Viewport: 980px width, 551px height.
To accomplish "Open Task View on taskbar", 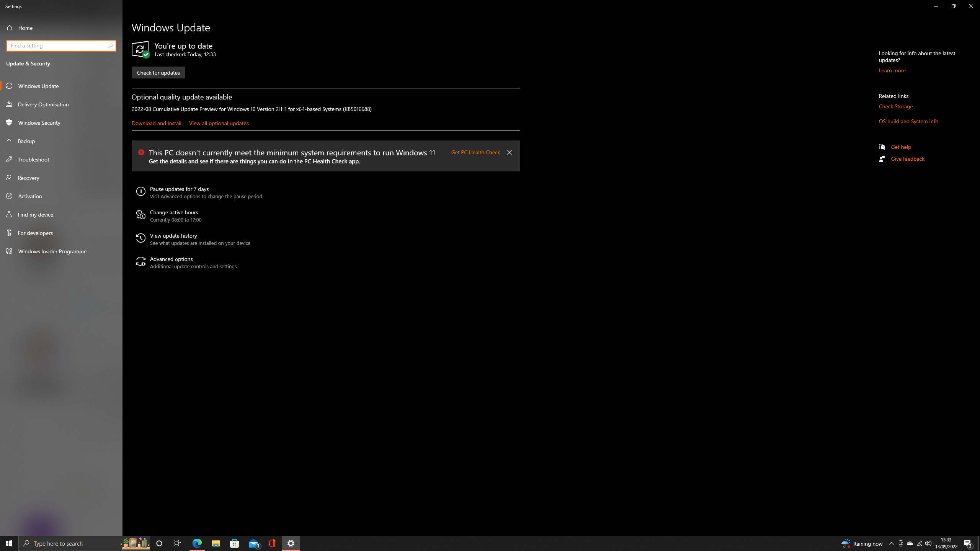I will (x=178, y=543).
